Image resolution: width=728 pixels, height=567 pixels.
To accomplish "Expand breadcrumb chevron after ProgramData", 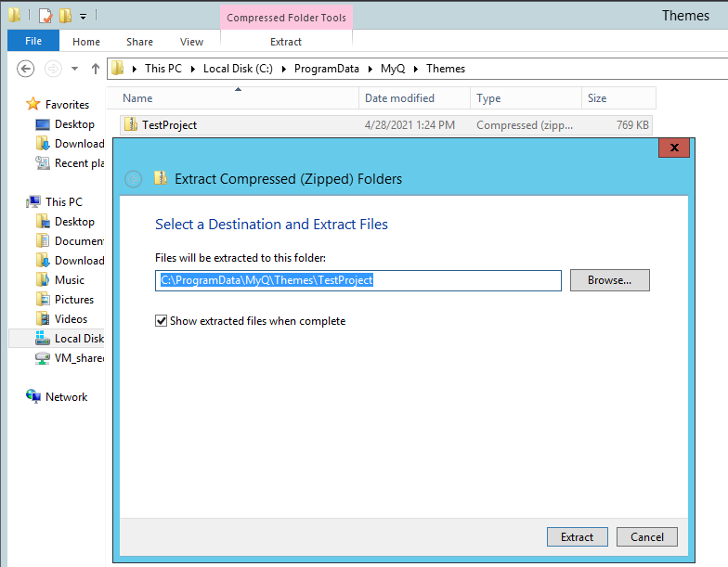I will [x=371, y=69].
